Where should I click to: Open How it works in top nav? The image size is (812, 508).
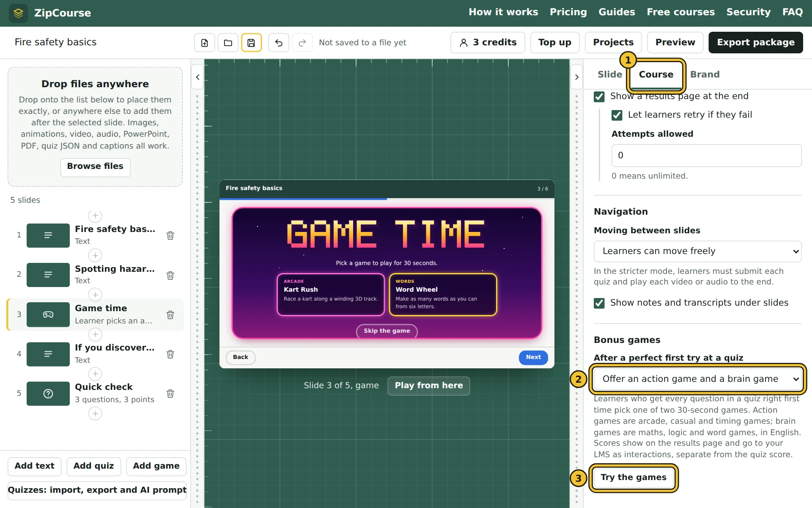click(503, 12)
